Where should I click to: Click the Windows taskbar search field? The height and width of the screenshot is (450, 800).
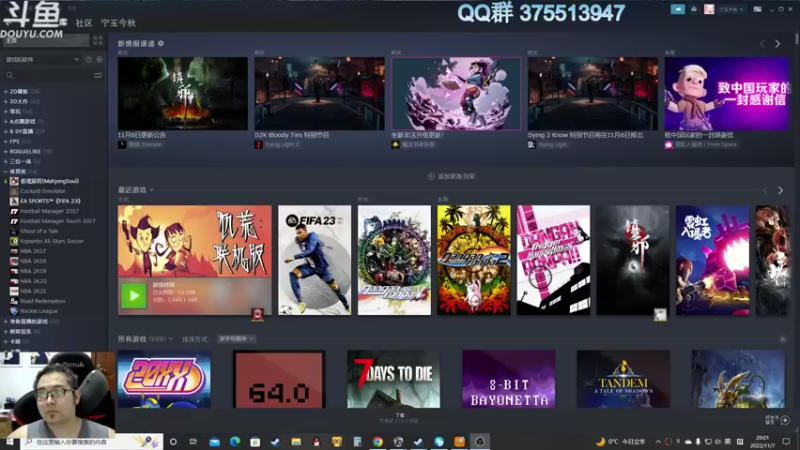[x=92, y=441]
